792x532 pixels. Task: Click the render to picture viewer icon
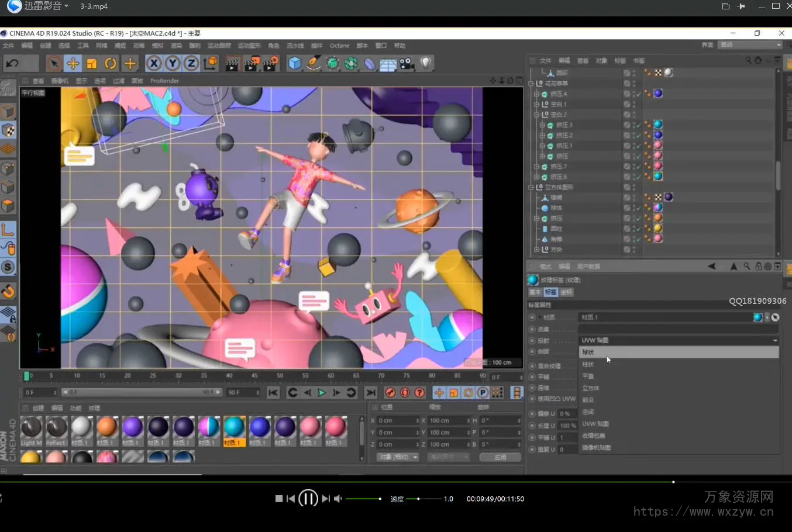251,63
